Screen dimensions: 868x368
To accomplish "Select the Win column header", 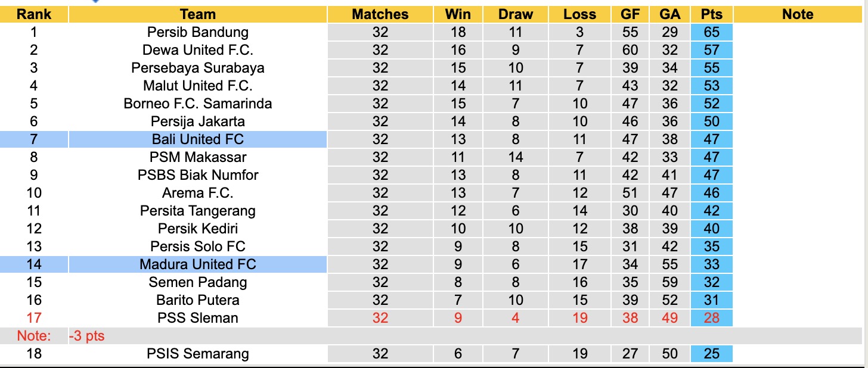I will click(458, 14).
